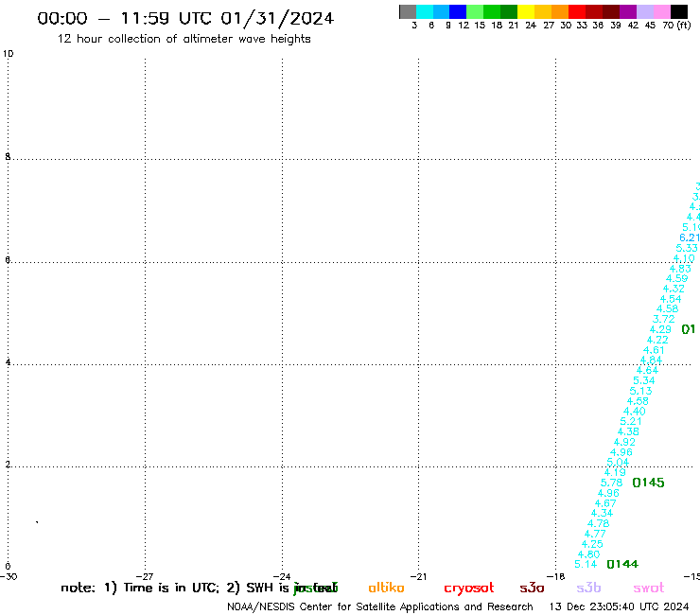The height and width of the screenshot is (615, 700).
Task: Click the latitude axis label 10
Action: click(8, 54)
